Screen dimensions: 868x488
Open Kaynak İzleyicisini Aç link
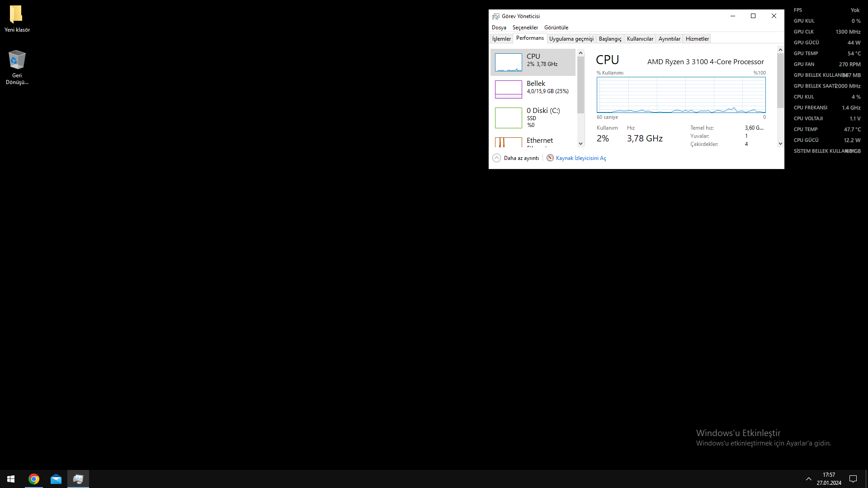581,158
